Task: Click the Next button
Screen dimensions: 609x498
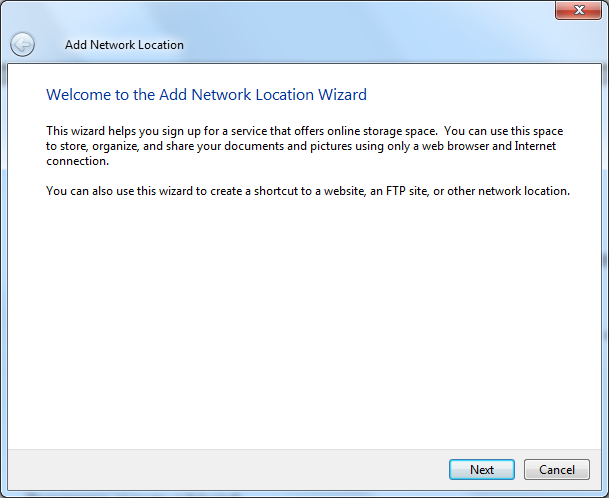Action: [482, 470]
